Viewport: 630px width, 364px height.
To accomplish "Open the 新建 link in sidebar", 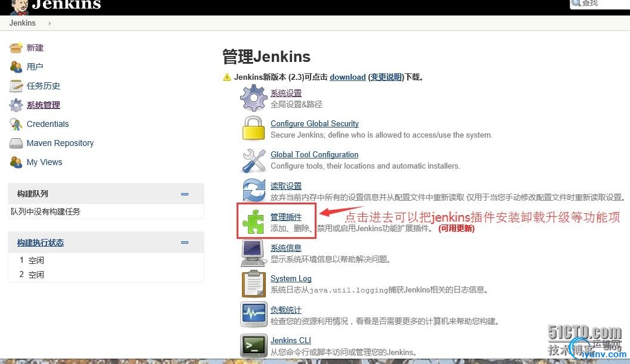I will coord(35,48).
